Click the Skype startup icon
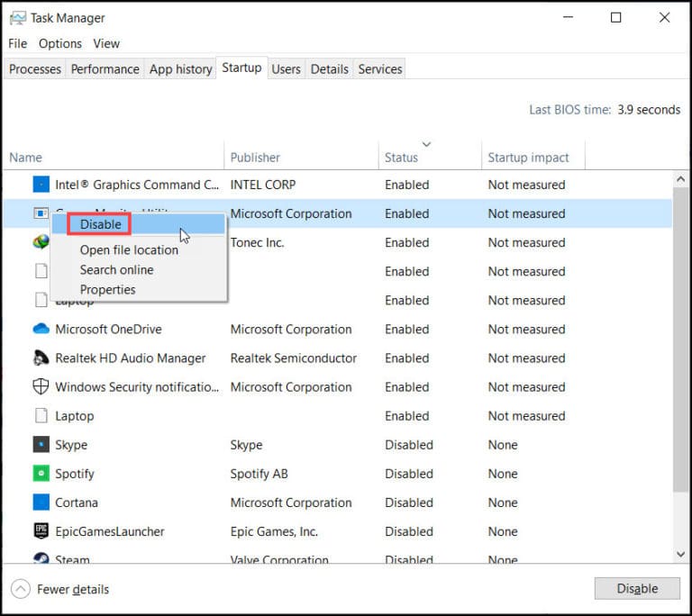Viewport: 692px width, 616px height. (41, 444)
